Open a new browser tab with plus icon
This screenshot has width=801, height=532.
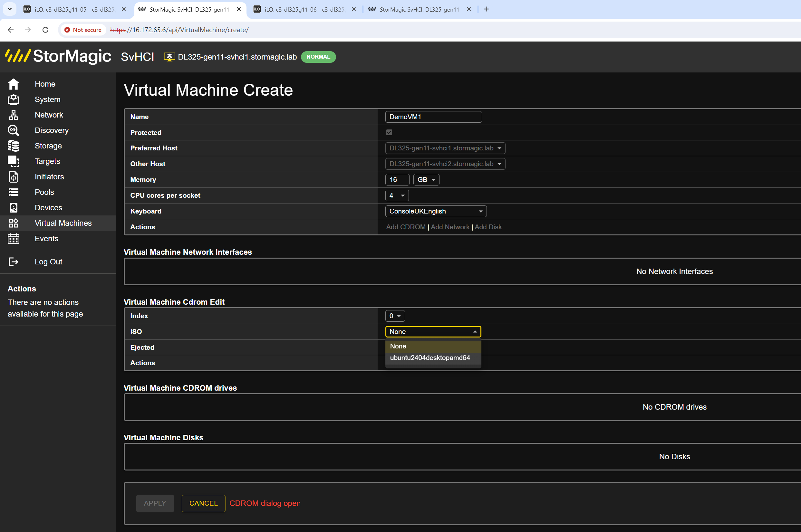pyautogui.click(x=486, y=9)
